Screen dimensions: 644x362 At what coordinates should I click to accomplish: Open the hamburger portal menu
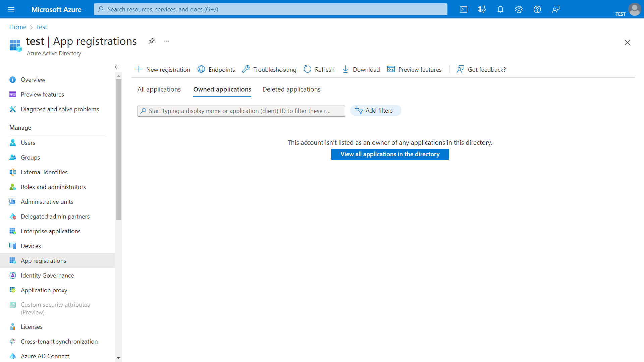11,9
